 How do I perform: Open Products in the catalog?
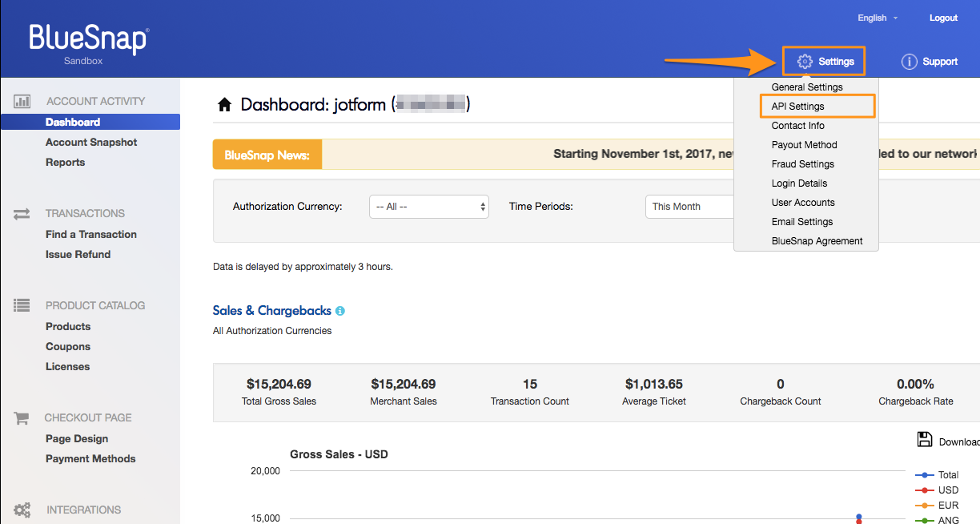[68, 326]
